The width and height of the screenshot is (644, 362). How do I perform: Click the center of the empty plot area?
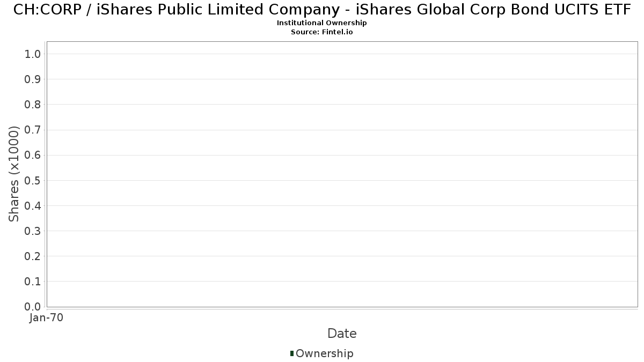[342, 174]
